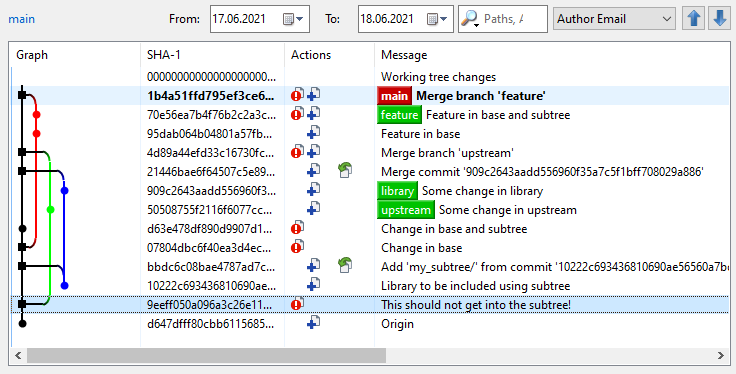Image resolution: width=736 pixels, height=374 pixels.
Task: Click SHA 1b4a51ffd795ef3ce6 cell
Action: pos(210,96)
